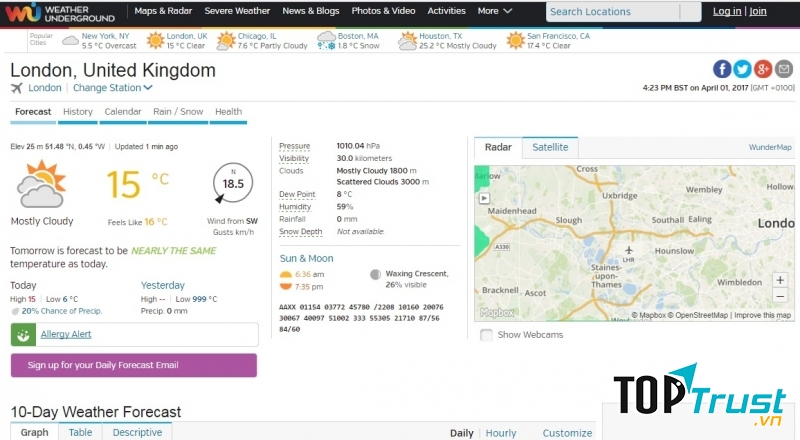Play the radar map animation
The height and width of the screenshot is (440, 800).
(x=484, y=198)
